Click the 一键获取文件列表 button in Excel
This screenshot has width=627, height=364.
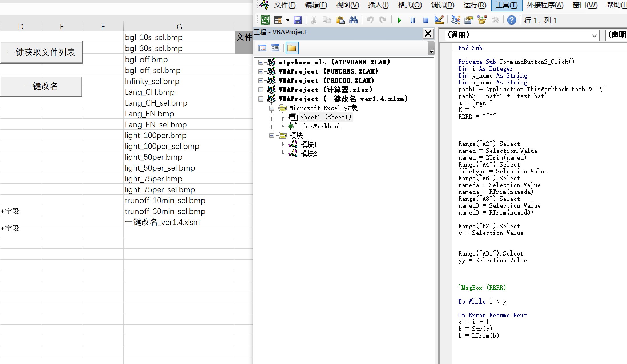41,52
